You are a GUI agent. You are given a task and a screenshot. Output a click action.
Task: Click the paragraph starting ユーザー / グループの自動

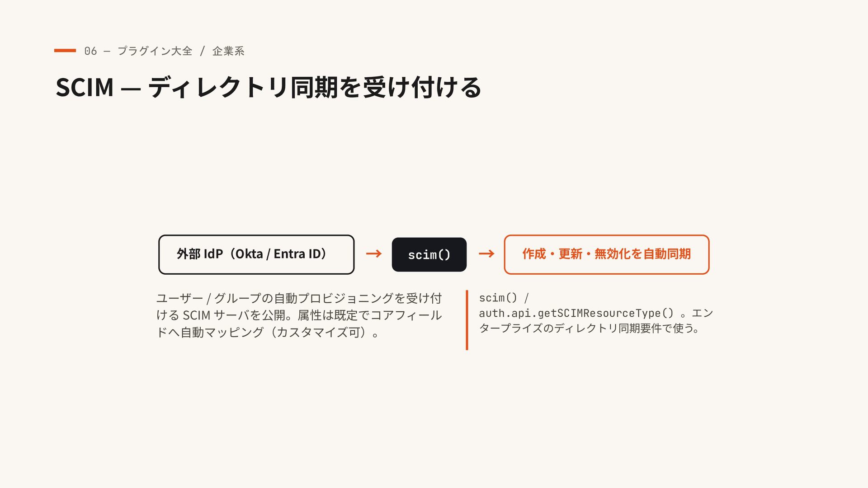(x=299, y=315)
